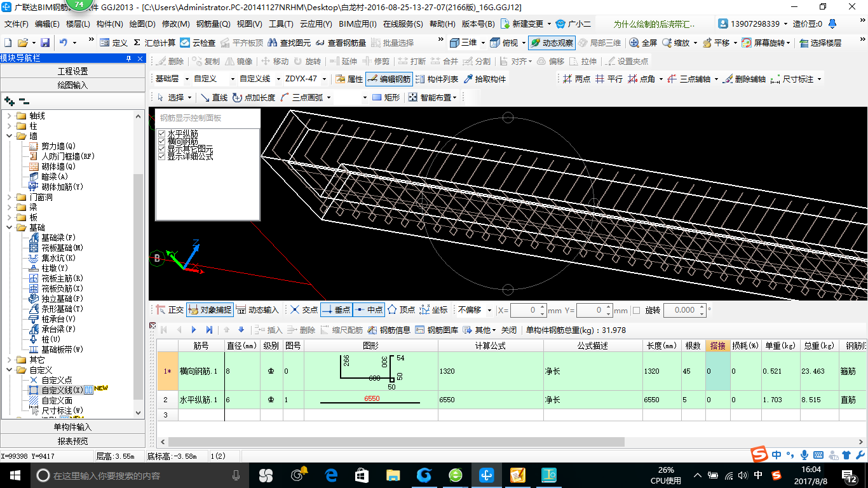The image size is (868, 488).
Task: Select 矩形 rectangle drawing tool
Action: (x=386, y=97)
